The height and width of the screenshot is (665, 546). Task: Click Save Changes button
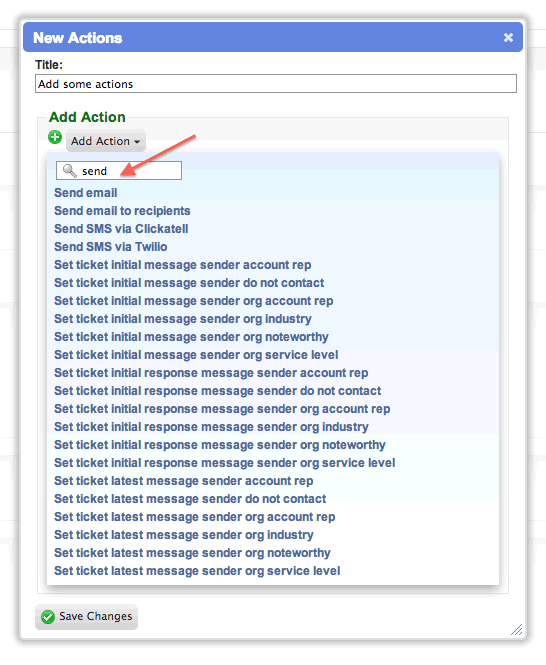coord(87,617)
